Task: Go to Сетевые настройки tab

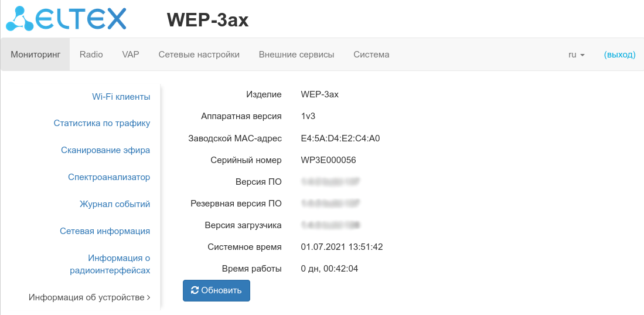Action: (199, 55)
